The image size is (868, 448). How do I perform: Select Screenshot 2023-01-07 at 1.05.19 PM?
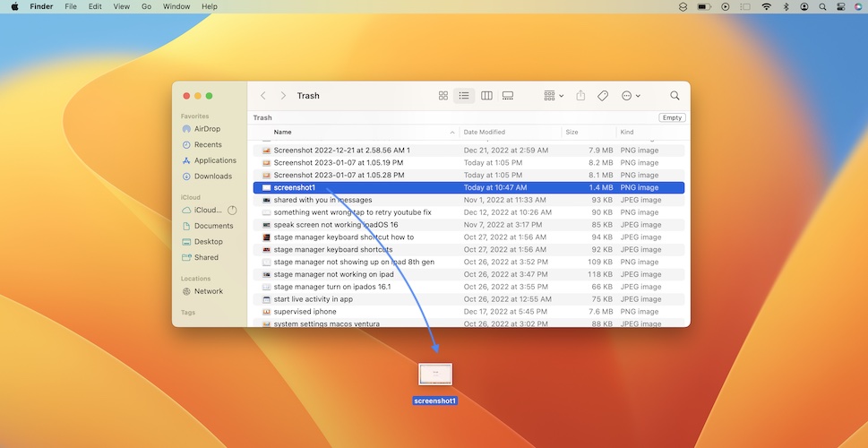click(x=468, y=163)
